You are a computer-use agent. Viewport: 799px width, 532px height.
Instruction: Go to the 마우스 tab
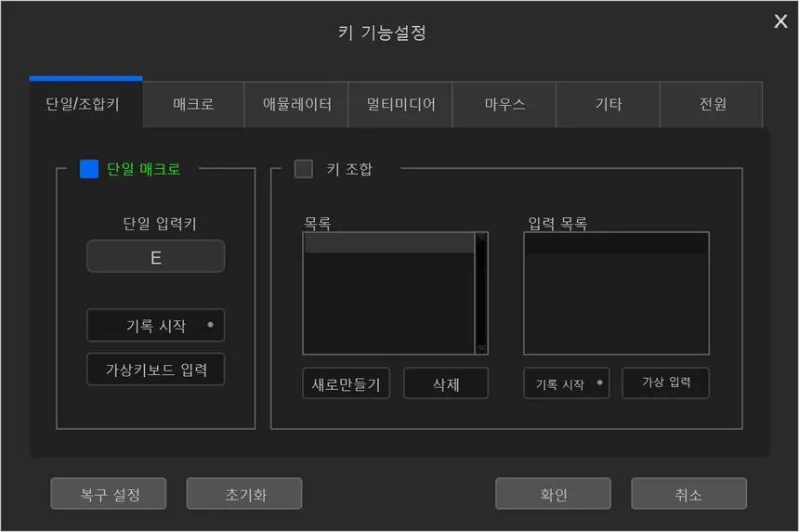(x=504, y=104)
